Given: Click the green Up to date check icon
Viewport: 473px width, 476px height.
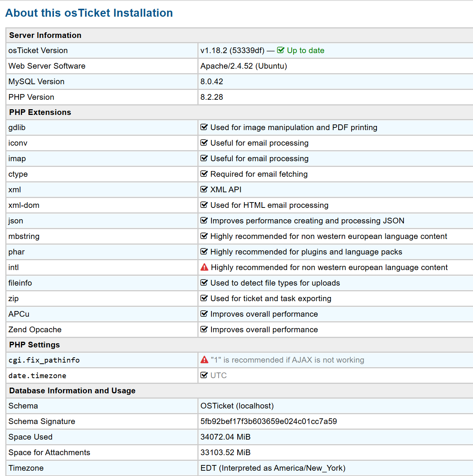Looking at the screenshot, I should 281,50.
